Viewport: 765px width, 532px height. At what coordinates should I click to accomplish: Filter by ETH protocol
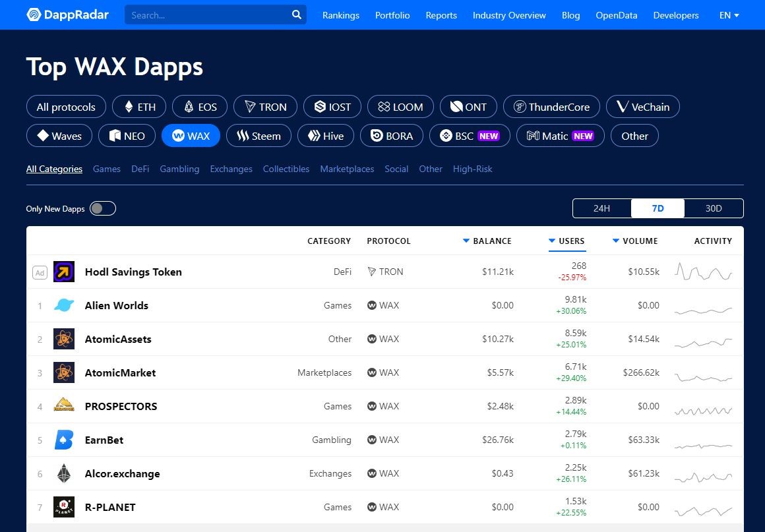point(139,107)
